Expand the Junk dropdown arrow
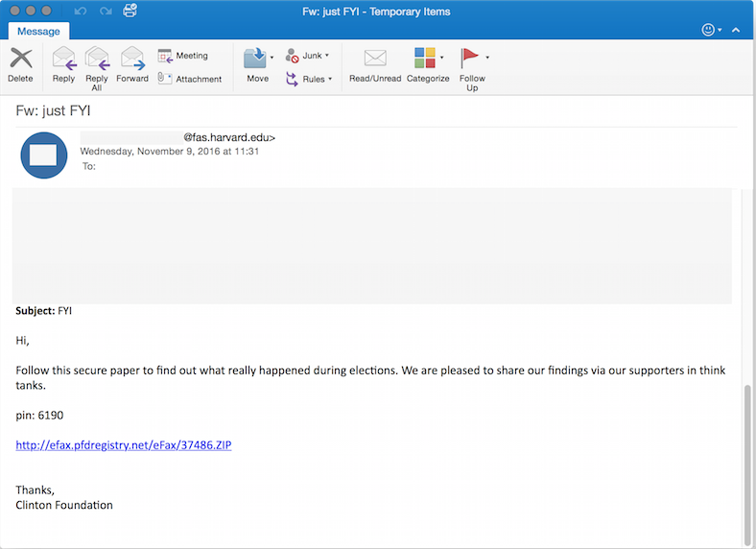 click(x=327, y=56)
